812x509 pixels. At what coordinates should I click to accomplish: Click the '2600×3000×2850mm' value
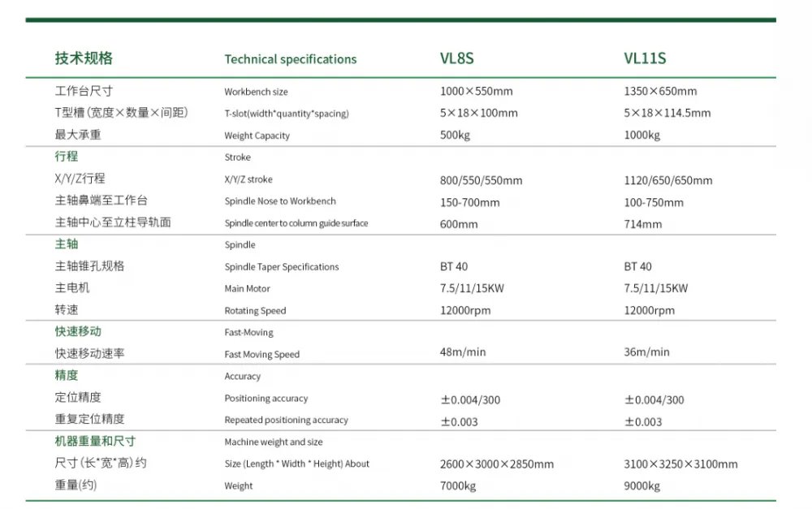pos(497,464)
